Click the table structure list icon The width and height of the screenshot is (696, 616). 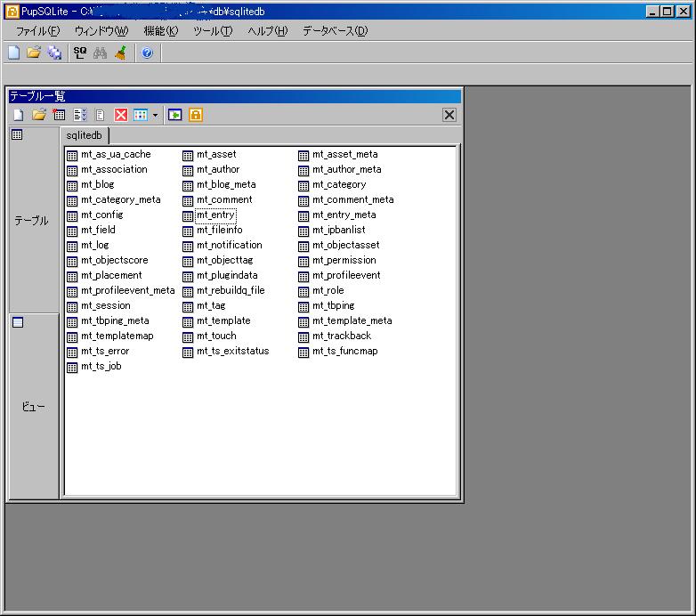click(80, 116)
